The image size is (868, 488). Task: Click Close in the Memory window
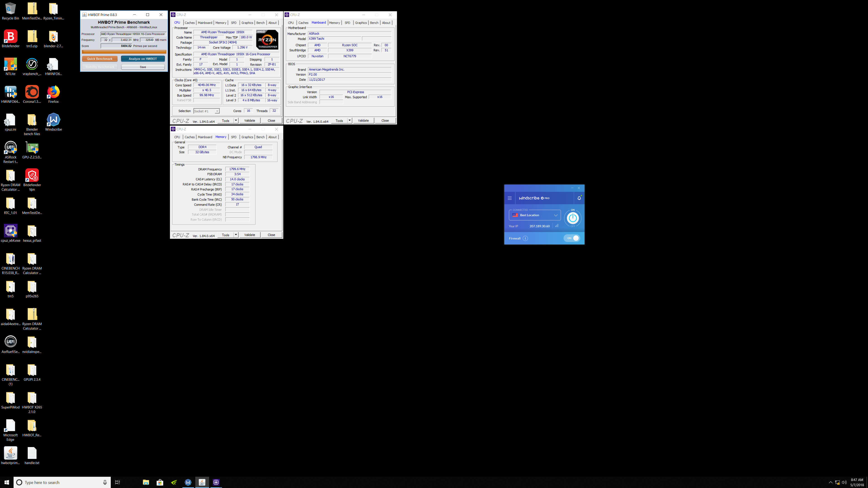(271, 235)
